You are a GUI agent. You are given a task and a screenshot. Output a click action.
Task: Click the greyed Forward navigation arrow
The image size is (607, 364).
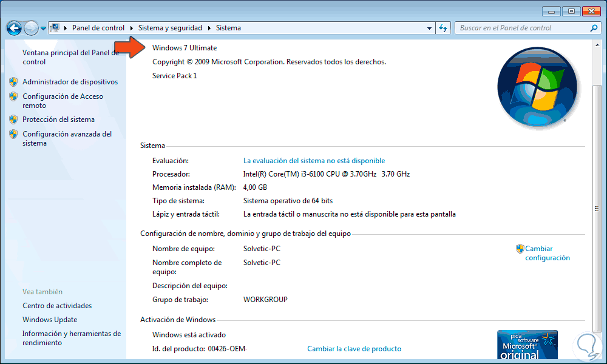pyautogui.click(x=31, y=28)
